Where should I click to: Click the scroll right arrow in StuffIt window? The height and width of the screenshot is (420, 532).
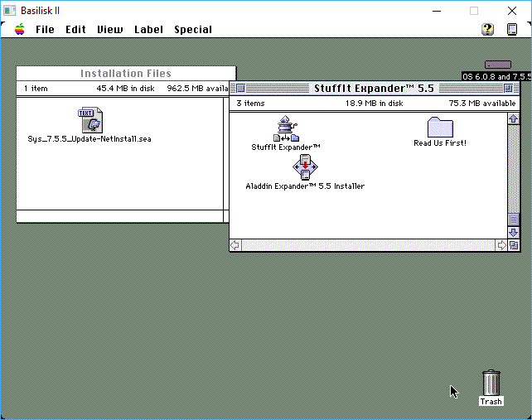(501, 245)
